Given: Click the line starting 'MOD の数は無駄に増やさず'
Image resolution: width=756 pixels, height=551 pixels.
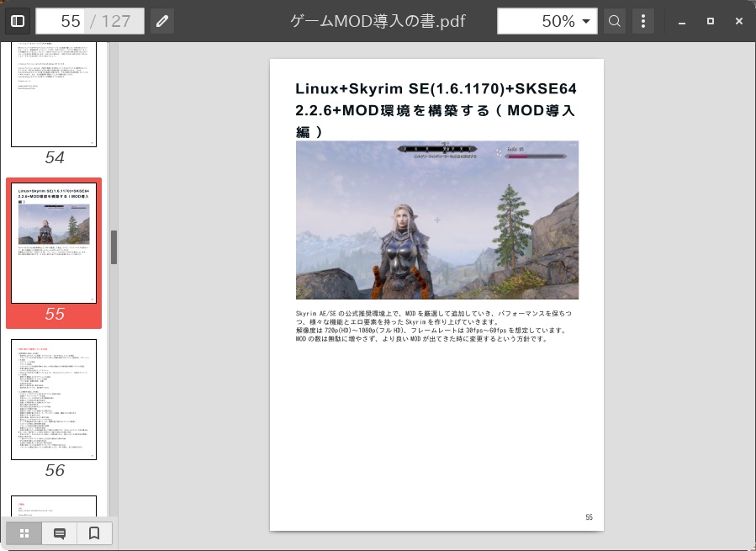Looking at the screenshot, I should pos(422,339).
